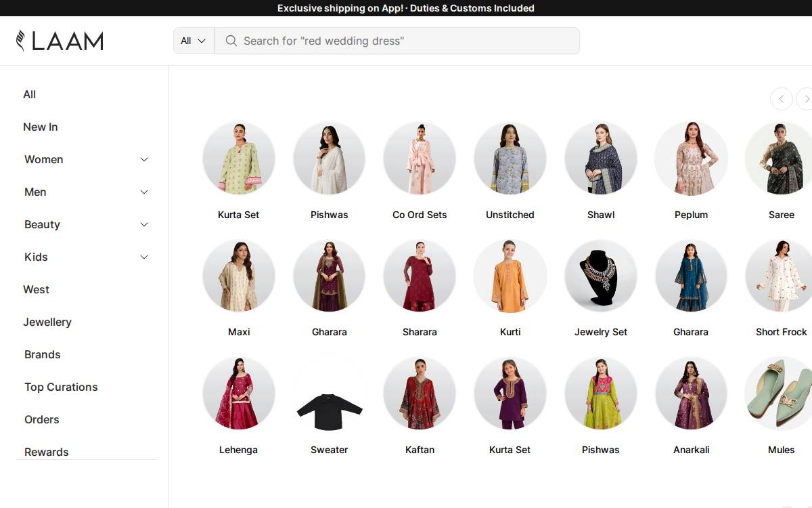
Task: Open Top Curations in sidebar
Action: coord(61,387)
